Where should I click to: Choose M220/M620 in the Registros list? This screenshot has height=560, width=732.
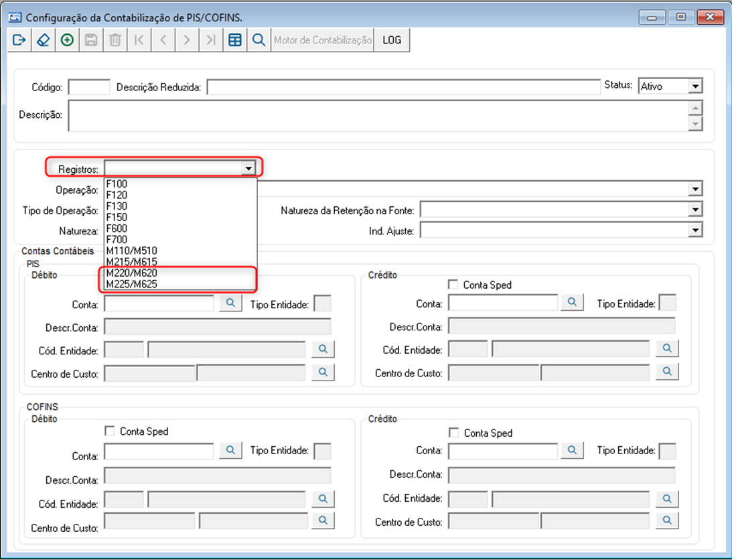point(180,273)
